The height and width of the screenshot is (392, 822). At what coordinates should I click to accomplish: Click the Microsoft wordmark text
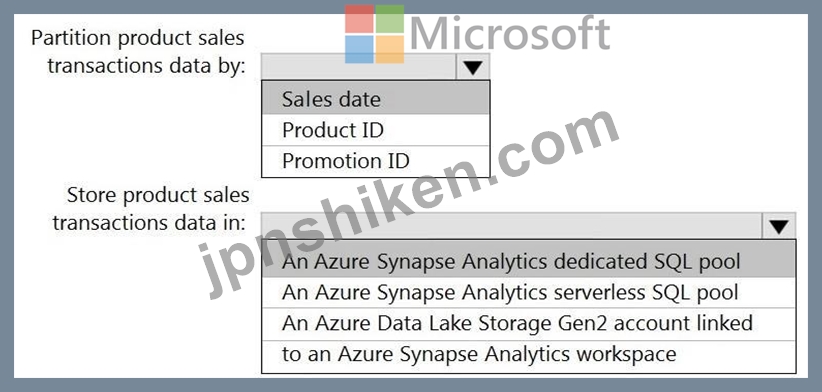[x=510, y=33]
